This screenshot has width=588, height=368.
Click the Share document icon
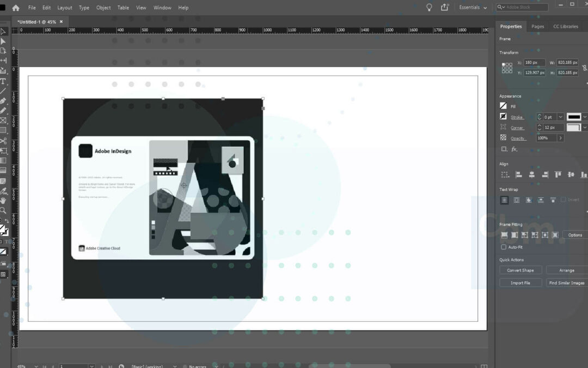pyautogui.click(x=444, y=7)
